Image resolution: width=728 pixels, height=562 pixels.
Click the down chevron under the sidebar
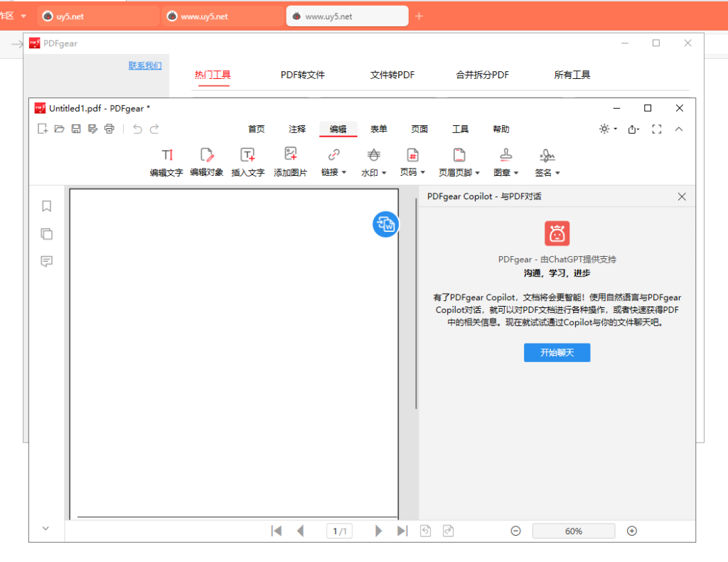click(45, 528)
